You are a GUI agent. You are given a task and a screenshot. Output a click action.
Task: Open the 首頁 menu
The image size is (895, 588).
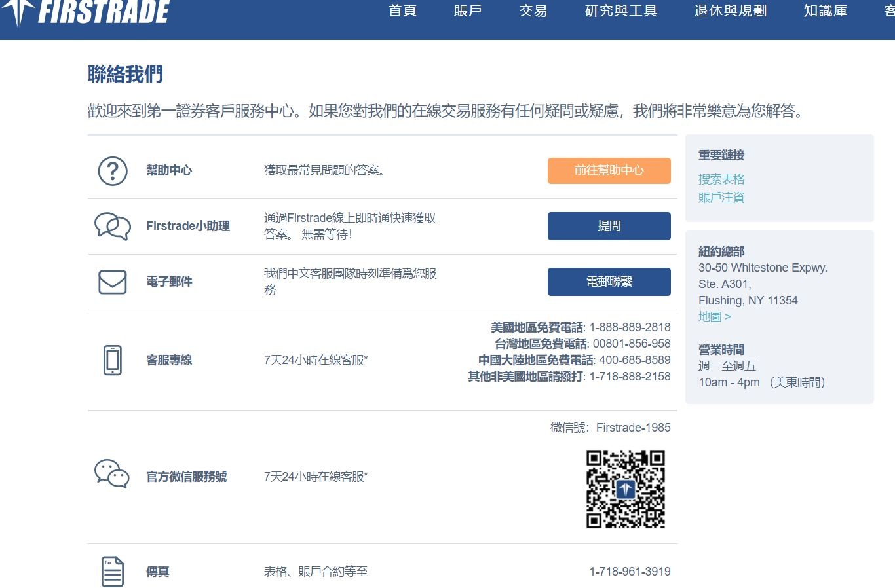(x=402, y=10)
